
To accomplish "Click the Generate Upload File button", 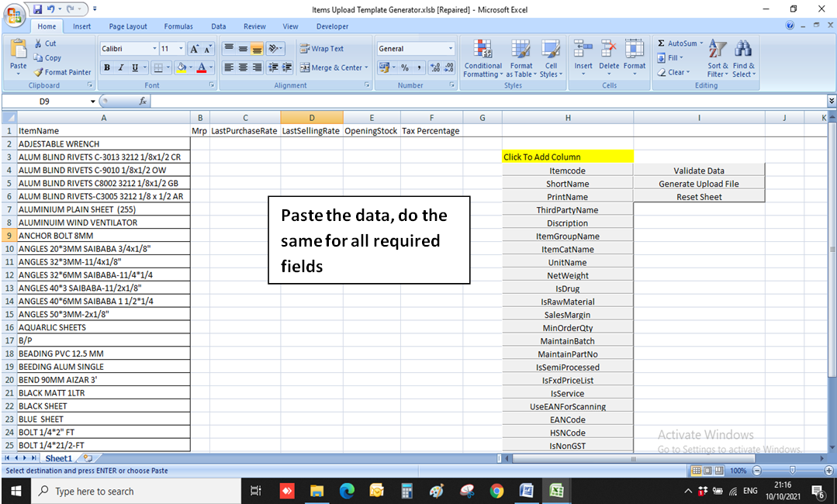I will 699,183.
